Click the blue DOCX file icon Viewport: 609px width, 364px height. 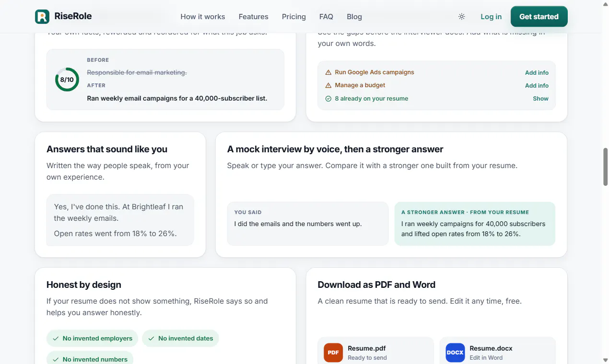[455, 353]
